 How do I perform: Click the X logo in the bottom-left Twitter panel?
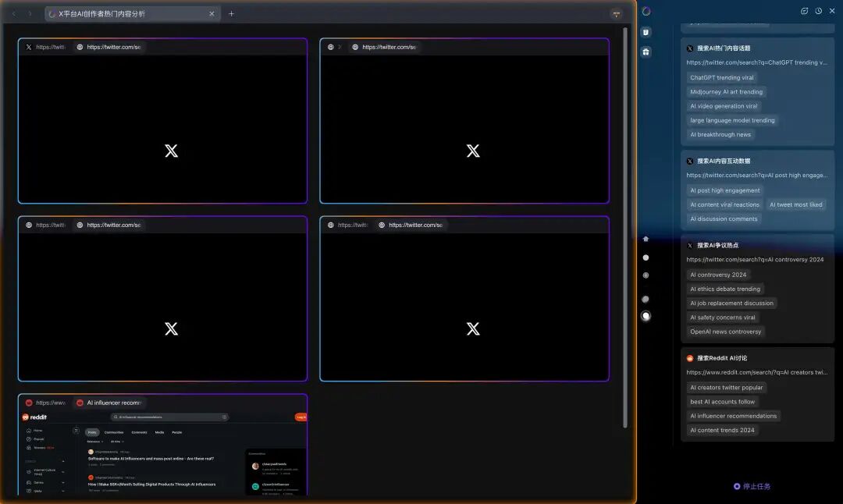[x=171, y=328]
